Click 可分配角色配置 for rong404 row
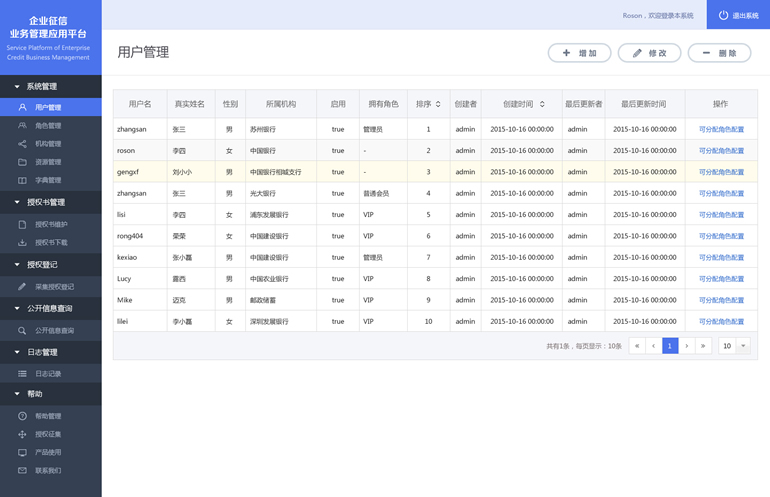Image resolution: width=770 pixels, height=497 pixels. coord(721,236)
